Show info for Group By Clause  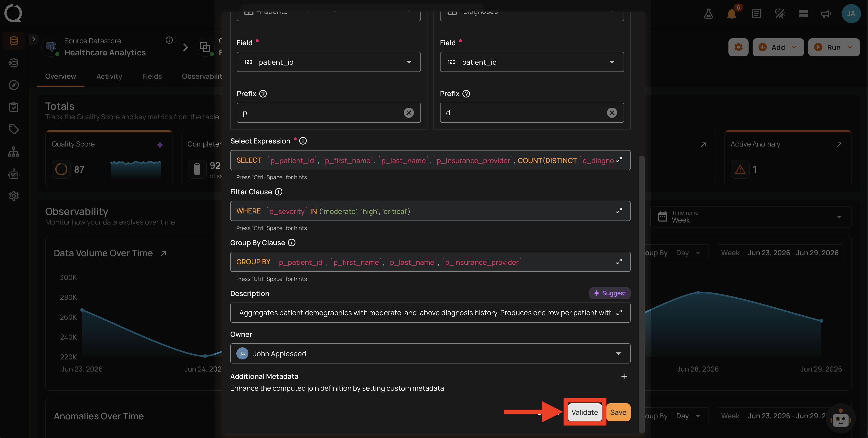(292, 243)
